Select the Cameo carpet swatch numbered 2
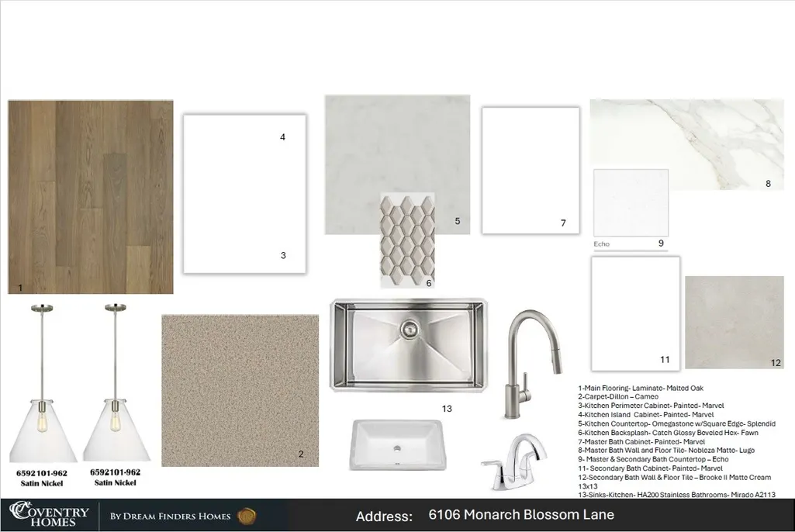 pyautogui.click(x=240, y=391)
